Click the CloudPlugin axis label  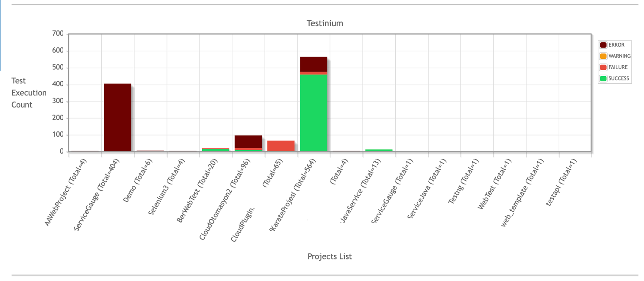[x=244, y=225]
